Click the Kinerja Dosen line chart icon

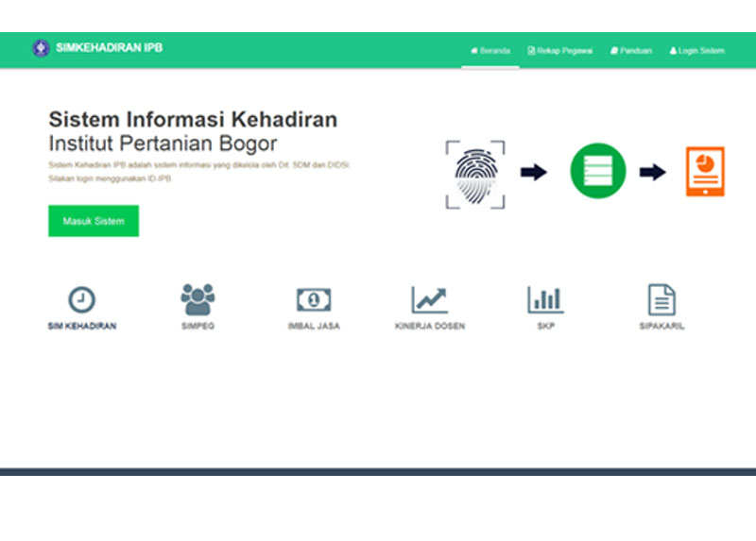(x=429, y=300)
